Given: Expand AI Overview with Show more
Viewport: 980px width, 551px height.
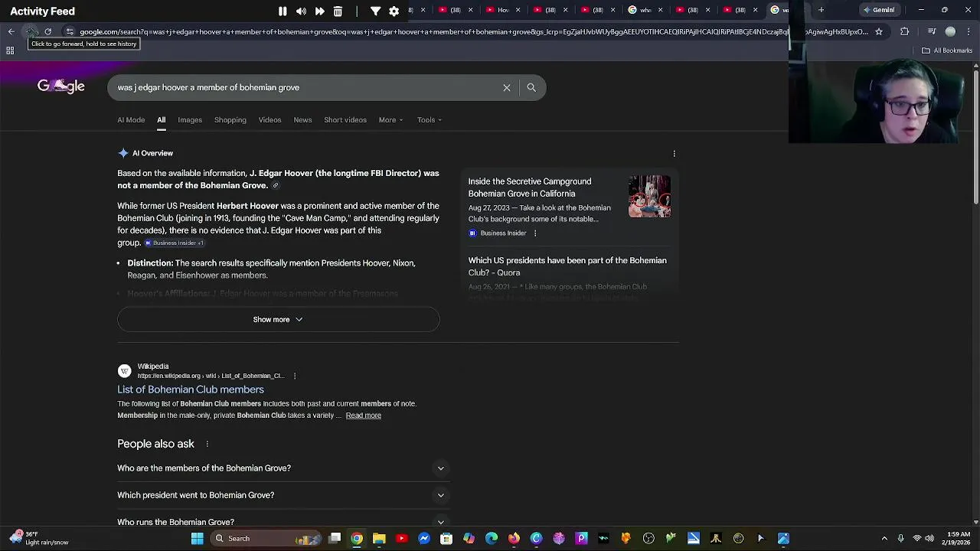Looking at the screenshot, I should [278, 319].
